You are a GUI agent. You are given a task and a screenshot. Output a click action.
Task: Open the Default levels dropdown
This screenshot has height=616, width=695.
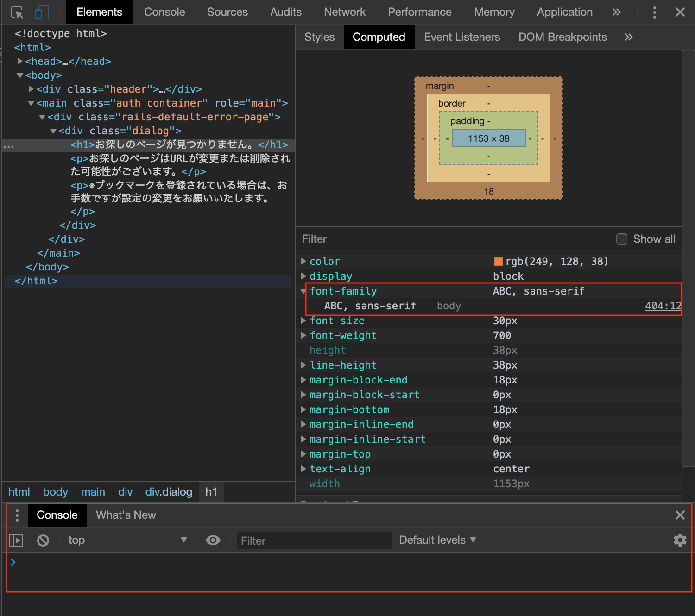click(437, 540)
